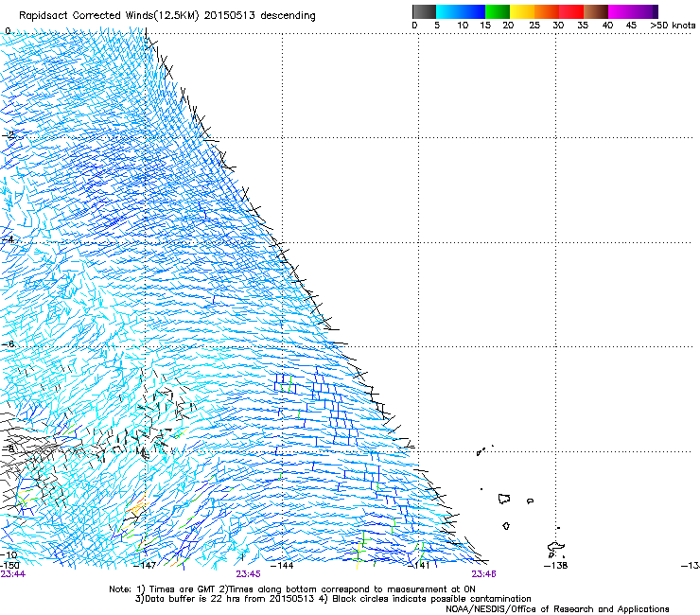Click the '-147' longitude axis label
The height and width of the screenshot is (615, 700).
145,566
